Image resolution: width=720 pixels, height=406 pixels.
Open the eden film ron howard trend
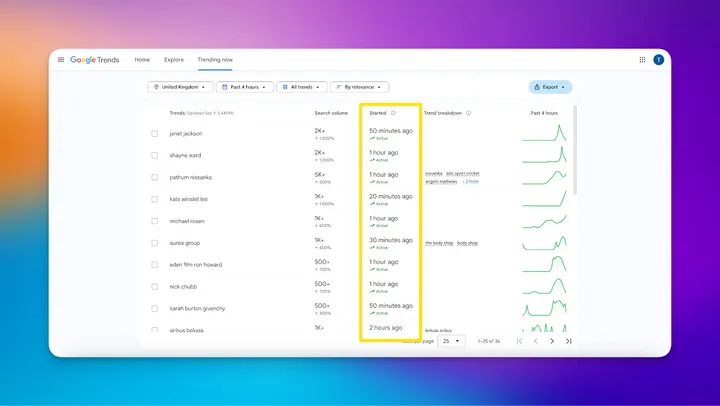point(196,265)
